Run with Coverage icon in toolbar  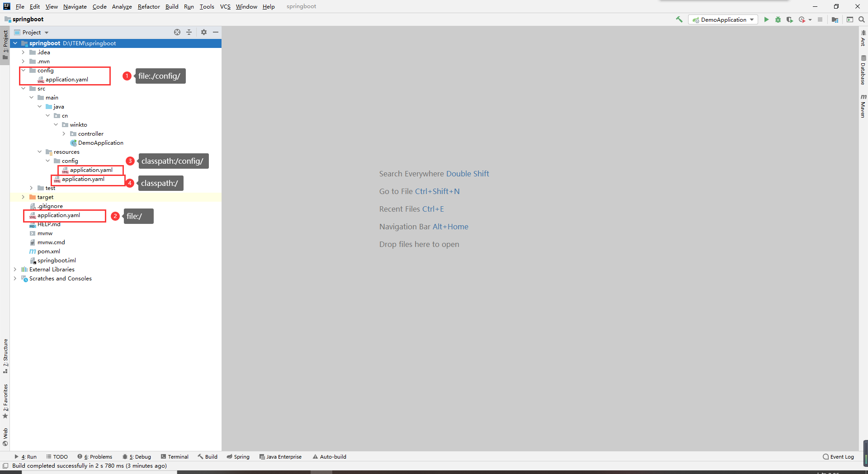point(790,19)
